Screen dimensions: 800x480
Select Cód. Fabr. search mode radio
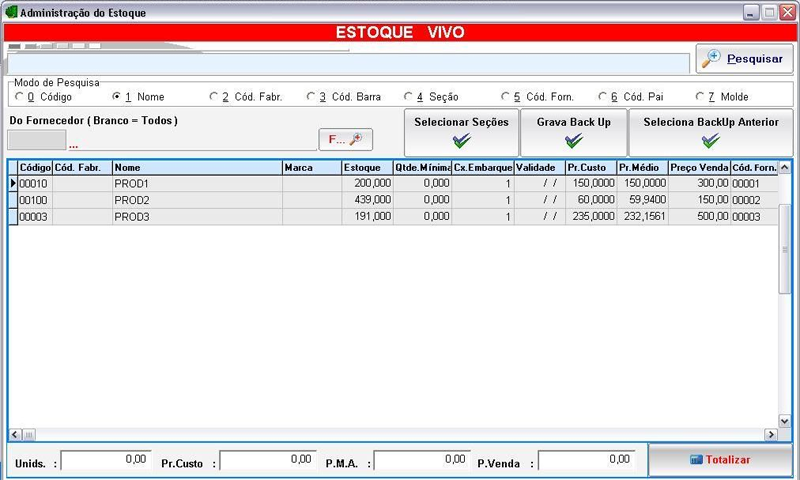point(214,97)
